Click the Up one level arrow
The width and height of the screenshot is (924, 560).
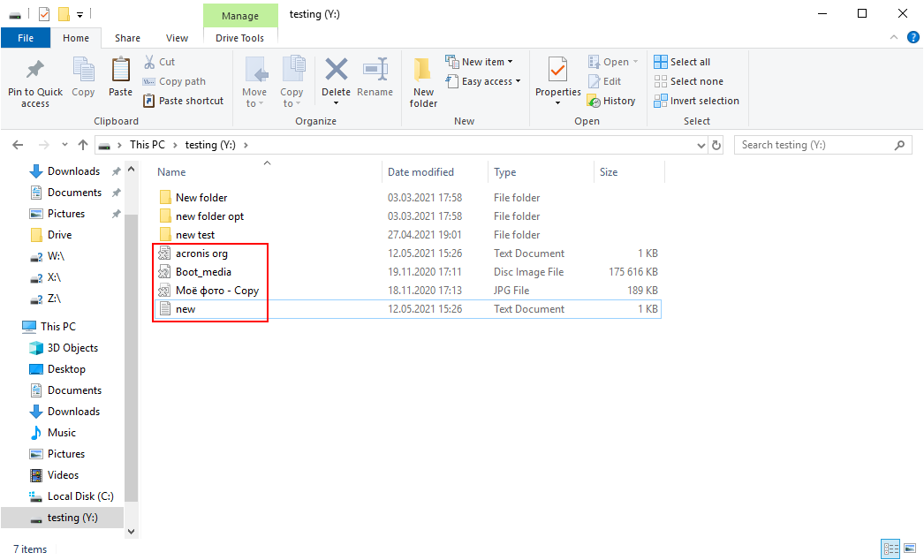point(83,145)
